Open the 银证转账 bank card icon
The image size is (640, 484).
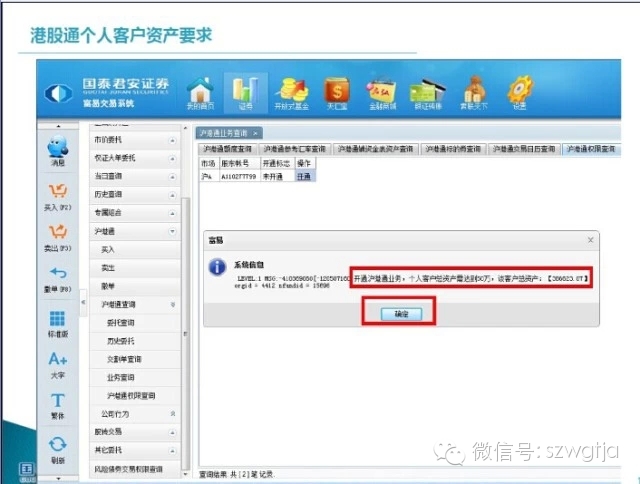pos(428,93)
